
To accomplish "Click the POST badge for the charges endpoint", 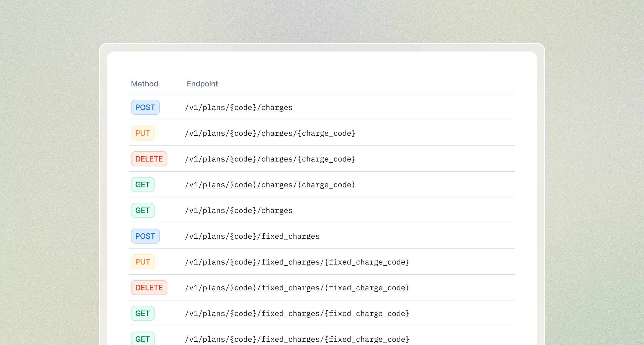I will coord(145,107).
